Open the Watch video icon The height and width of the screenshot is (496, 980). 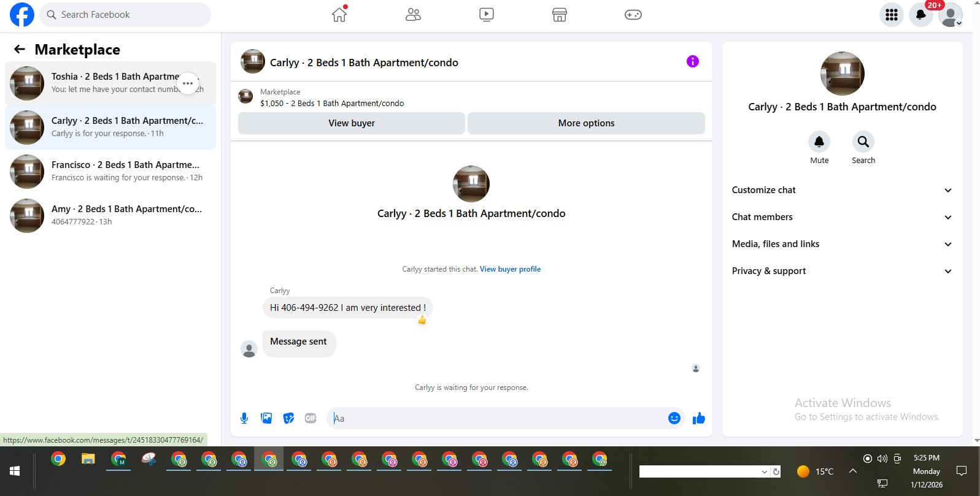(487, 15)
